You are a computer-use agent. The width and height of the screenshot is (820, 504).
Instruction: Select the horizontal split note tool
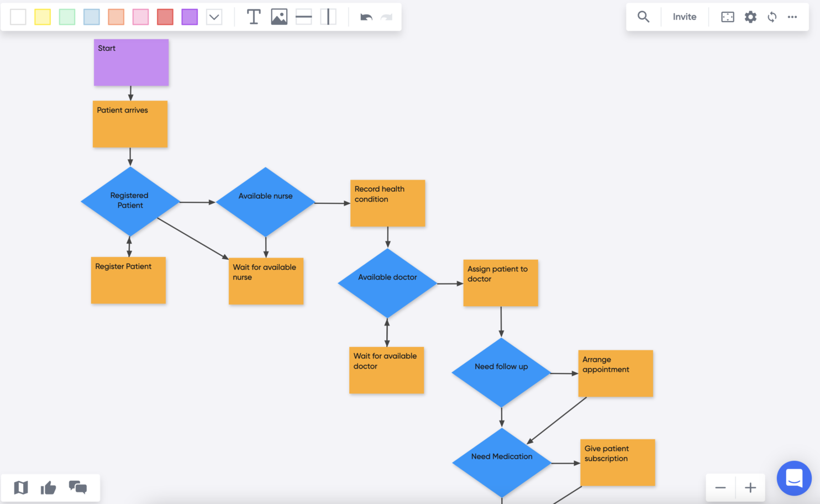coord(303,17)
